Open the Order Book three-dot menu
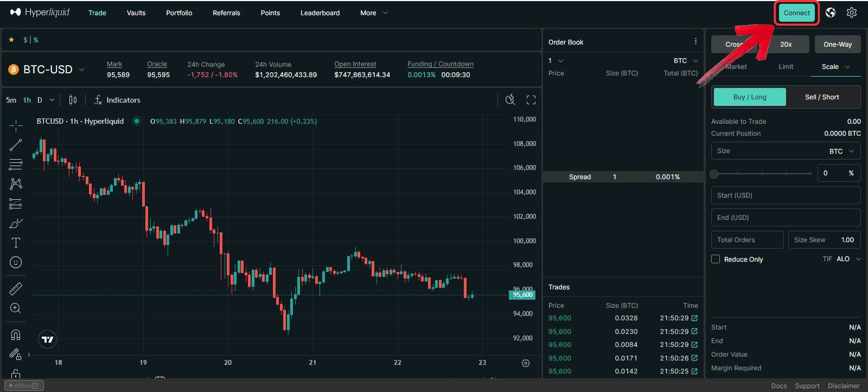 pyautogui.click(x=695, y=41)
